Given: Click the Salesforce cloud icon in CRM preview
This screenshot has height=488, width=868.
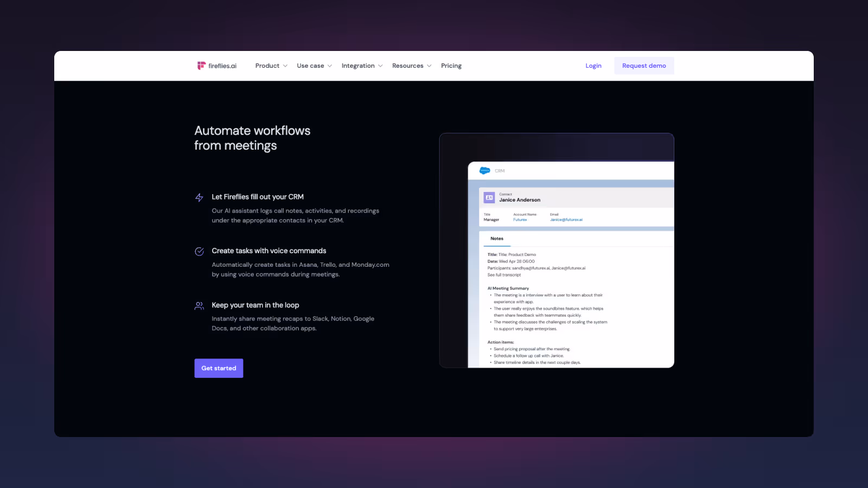Looking at the screenshot, I should (x=484, y=171).
